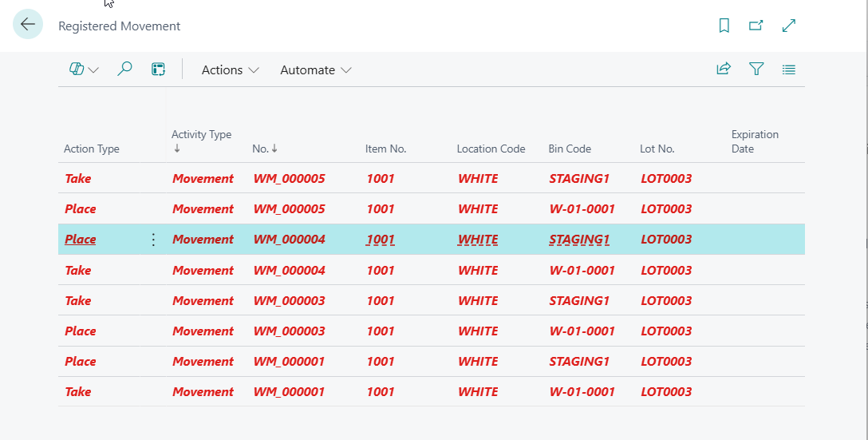Select the first row WM_000005 Take cell
The width and height of the screenshot is (868, 440).
(x=78, y=179)
